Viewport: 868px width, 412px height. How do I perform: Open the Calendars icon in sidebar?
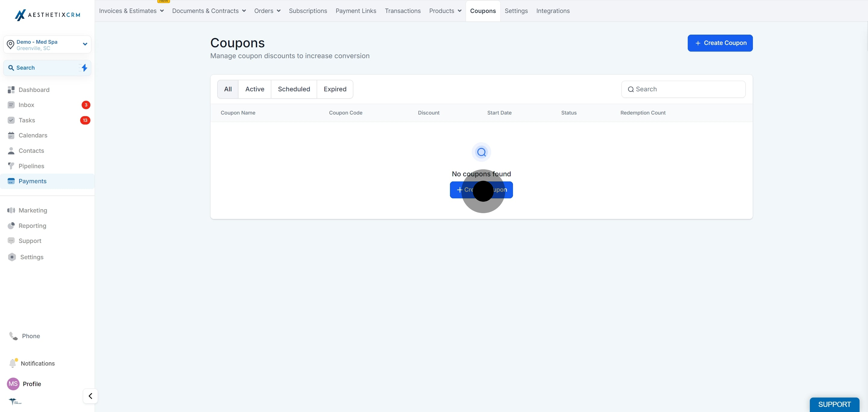coord(11,135)
